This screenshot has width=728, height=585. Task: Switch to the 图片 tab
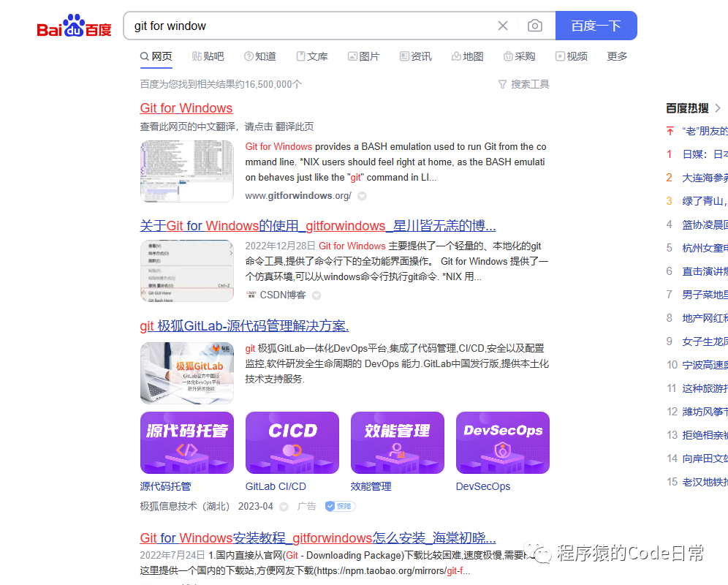coord(364,56)
